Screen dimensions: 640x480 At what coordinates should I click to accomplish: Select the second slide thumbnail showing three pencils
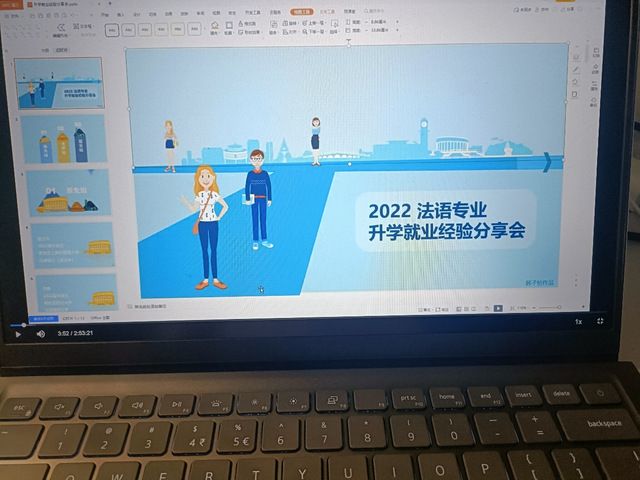point(64,139)
